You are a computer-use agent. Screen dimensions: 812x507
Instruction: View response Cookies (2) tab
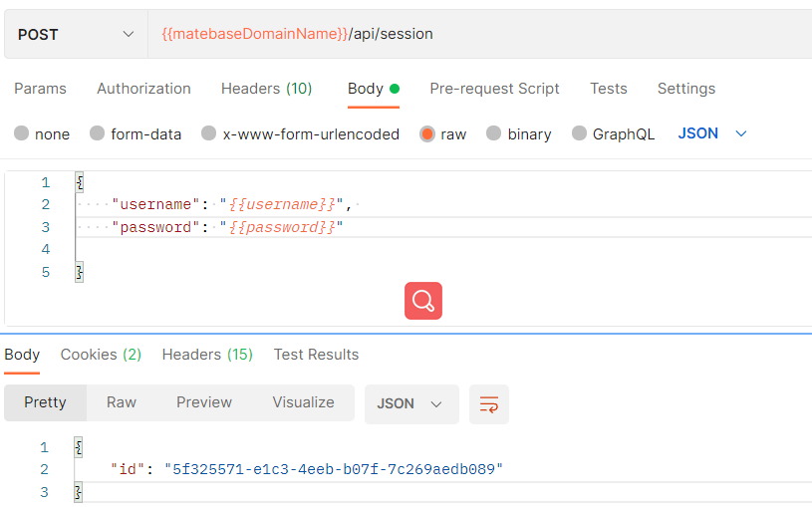(x=101, y=355)
